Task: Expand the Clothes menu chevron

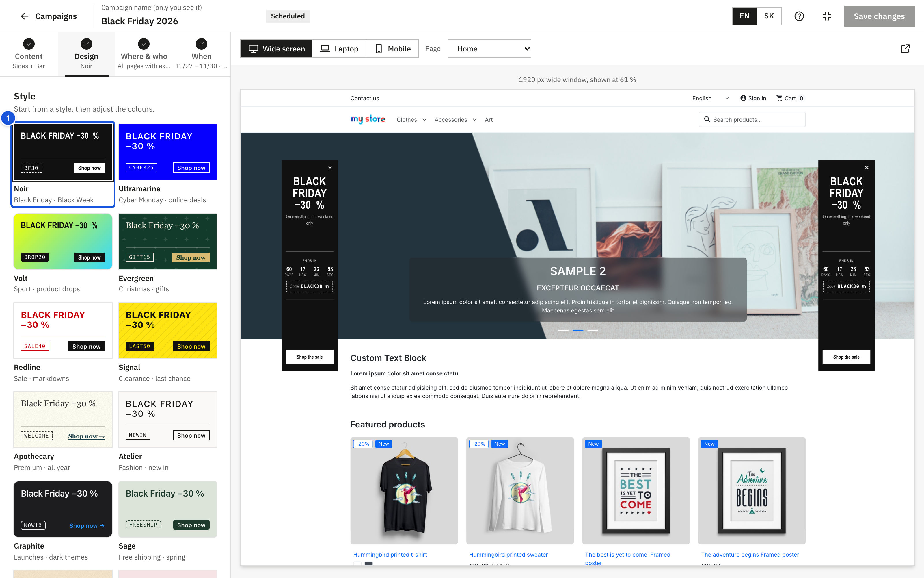Action: pos(424,120)
